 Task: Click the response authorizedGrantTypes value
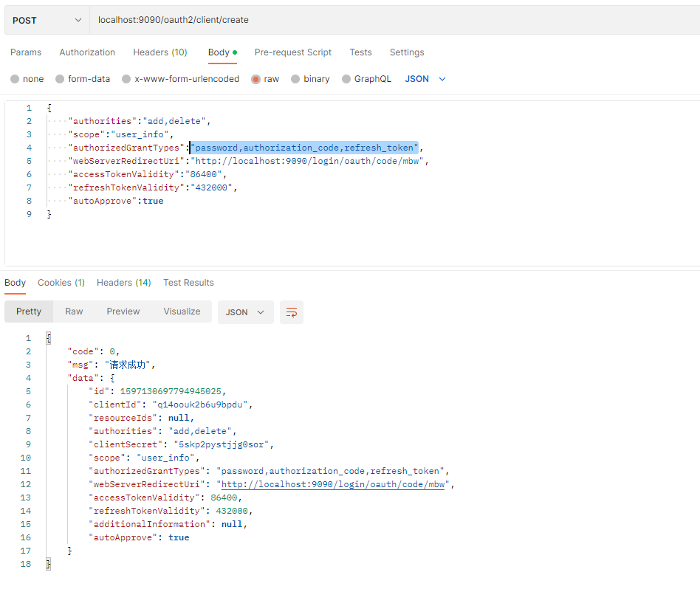(330, 471)
